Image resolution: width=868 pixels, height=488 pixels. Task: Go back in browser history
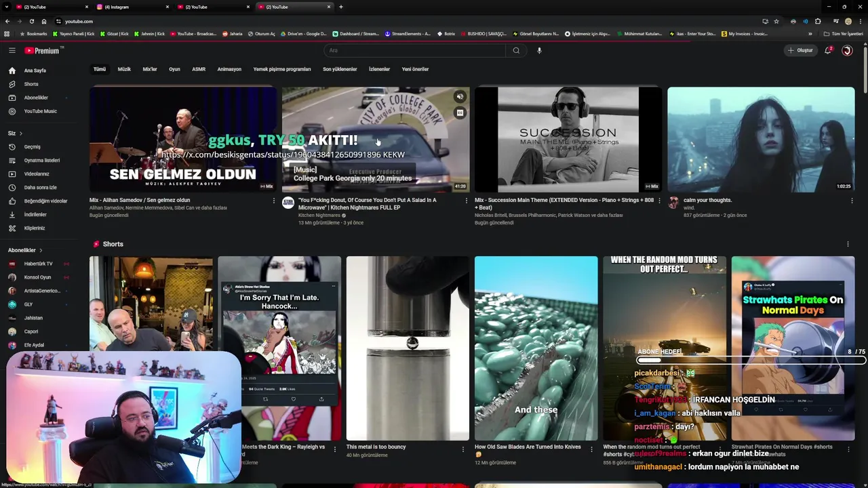(x=7, y=21)
